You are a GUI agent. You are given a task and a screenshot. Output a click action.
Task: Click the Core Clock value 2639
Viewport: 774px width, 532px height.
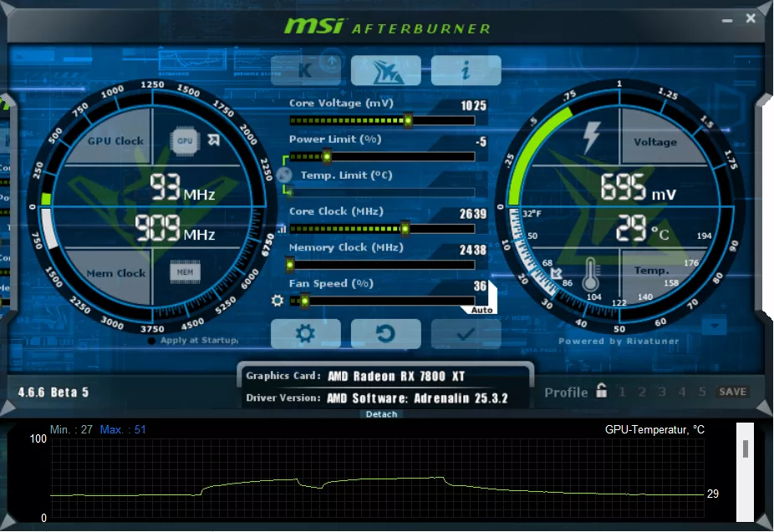click(473, 214)
